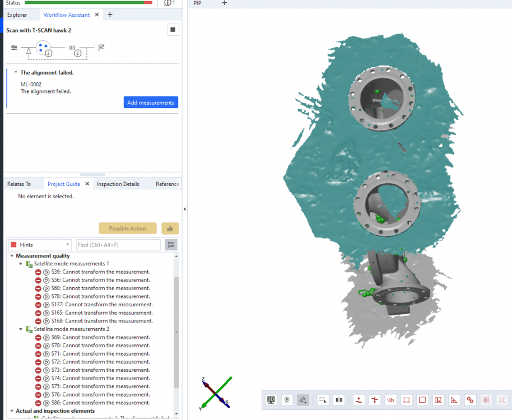Click the thumbs-up icon button
The height and width of the screenshot is (420, 512).
(x=170, y=228)
